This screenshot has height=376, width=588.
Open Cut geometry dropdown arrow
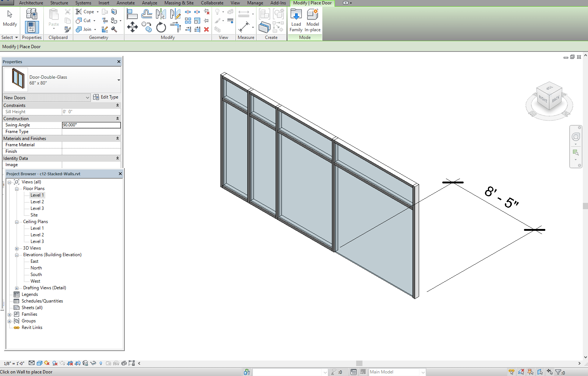94,21
